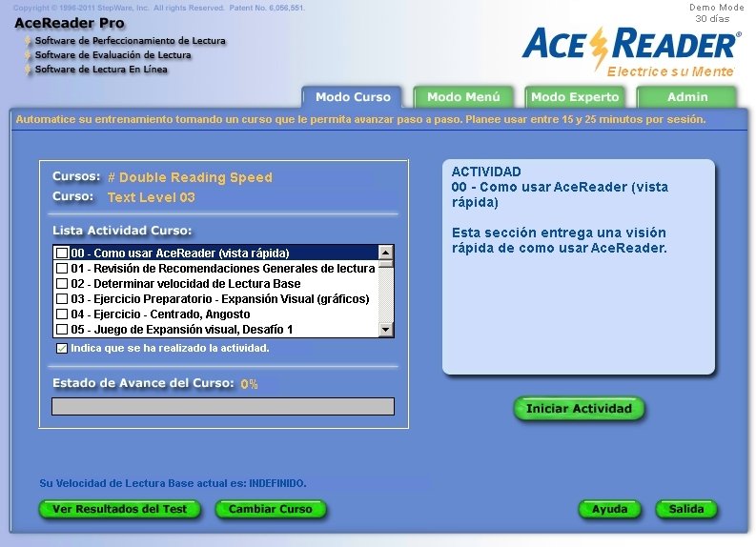Click the 'Demo Mode 30 días' label
This screenshot has height=547, width=756.
[x=716, y=13]
